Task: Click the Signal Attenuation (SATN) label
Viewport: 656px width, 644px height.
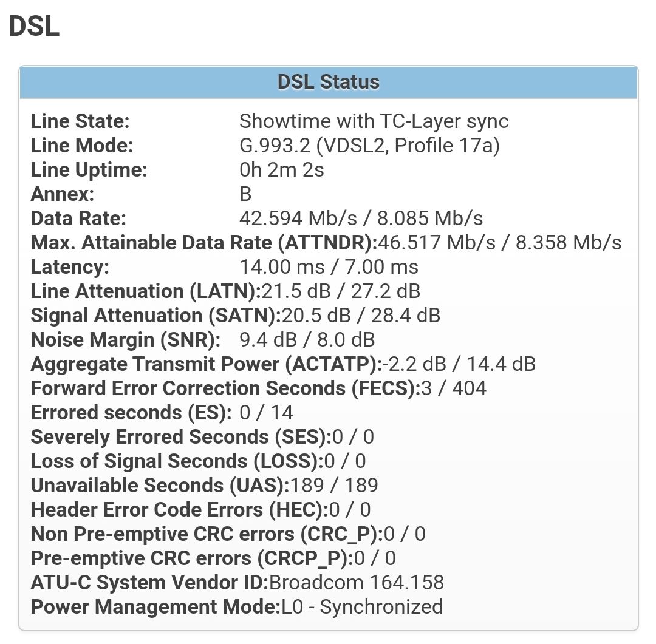Action: coord(156,316)
